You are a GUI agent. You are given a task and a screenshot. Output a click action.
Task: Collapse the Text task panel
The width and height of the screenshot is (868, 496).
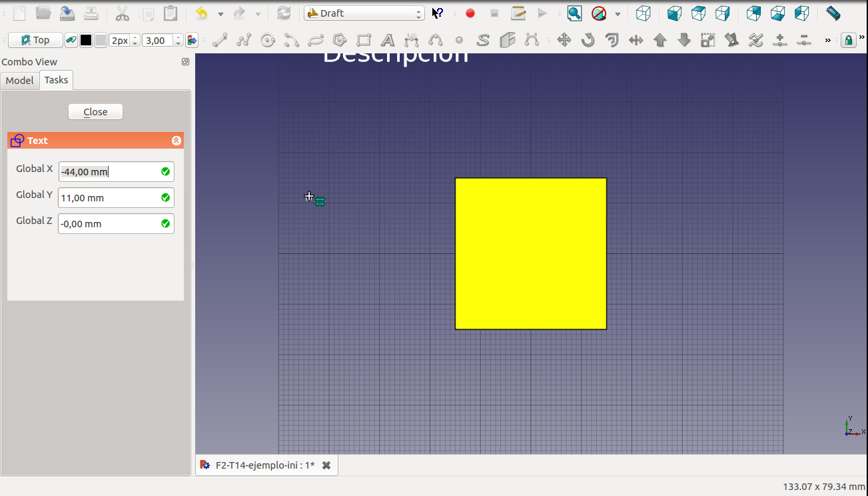(176, 141)
